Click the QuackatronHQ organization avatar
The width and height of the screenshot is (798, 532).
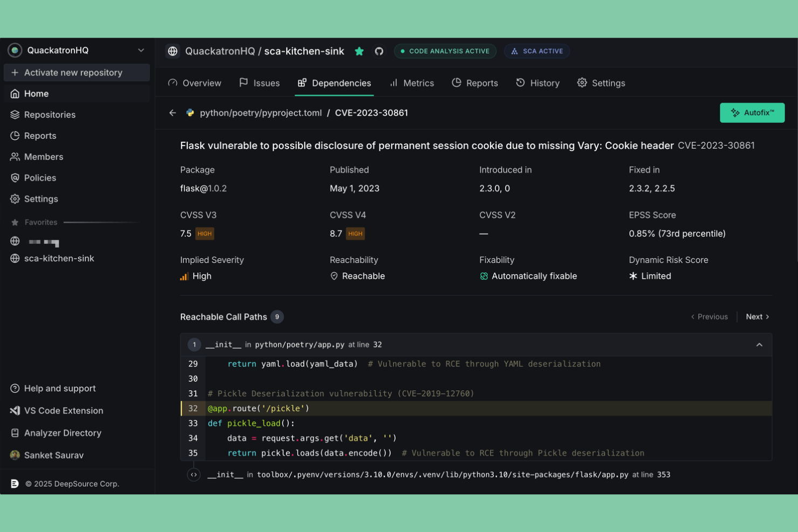pos(15,50)
